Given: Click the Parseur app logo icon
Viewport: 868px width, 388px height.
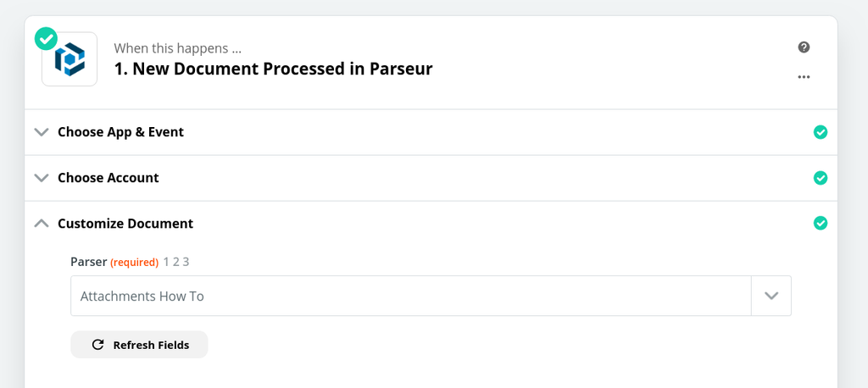Looking at the screenshot, I should point(70,59).
